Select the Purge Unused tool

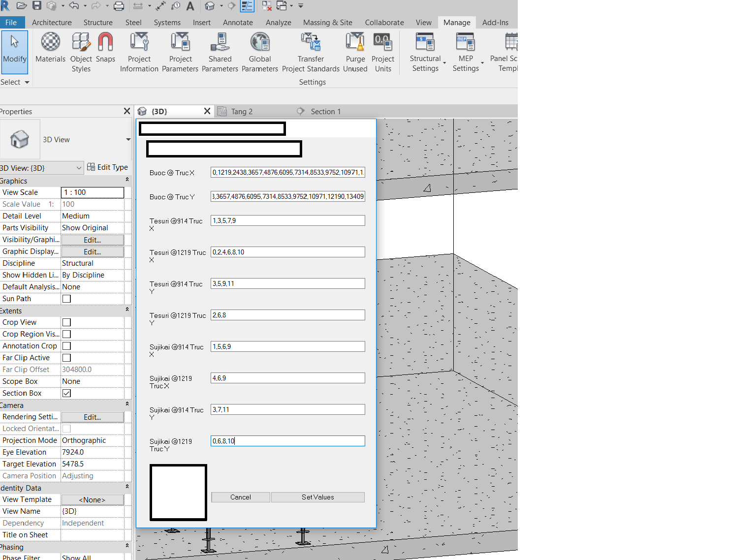tap(355, 51)
